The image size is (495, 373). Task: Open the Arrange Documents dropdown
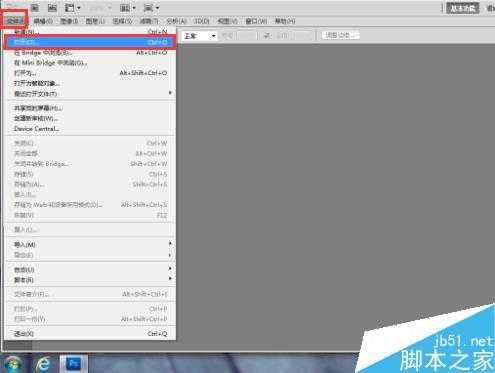128,7
